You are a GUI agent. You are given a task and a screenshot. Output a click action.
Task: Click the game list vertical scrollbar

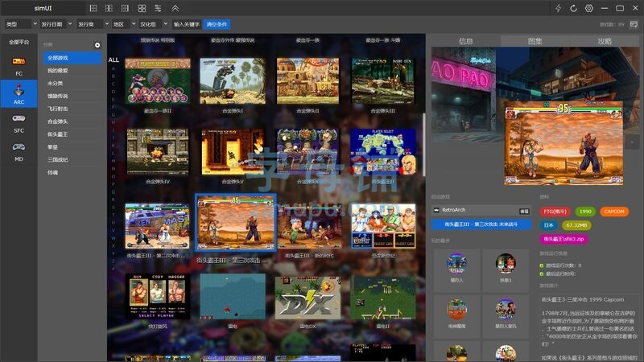tap(423, 145)
